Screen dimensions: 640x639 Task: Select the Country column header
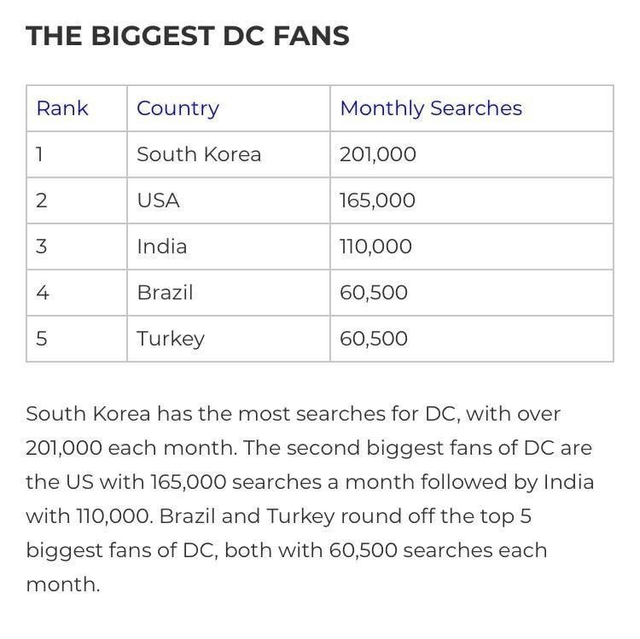pyautogui.click(x=178, y=108)
